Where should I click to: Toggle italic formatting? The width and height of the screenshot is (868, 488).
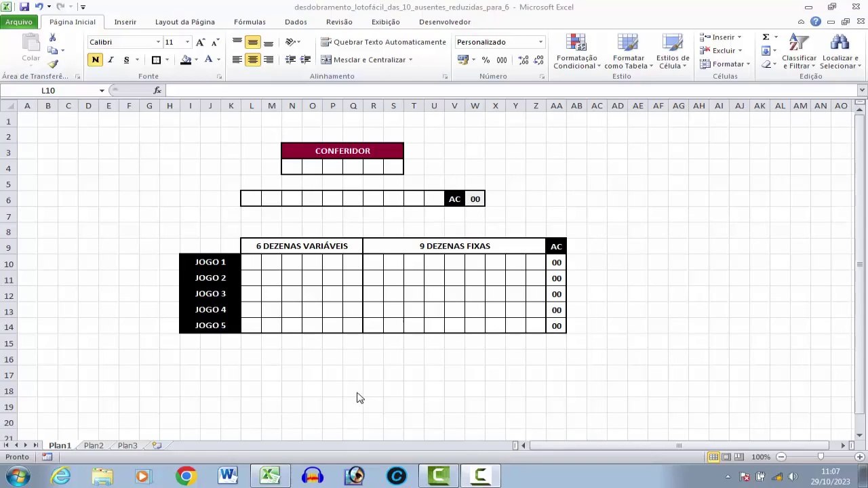click(x=111, y=60)
